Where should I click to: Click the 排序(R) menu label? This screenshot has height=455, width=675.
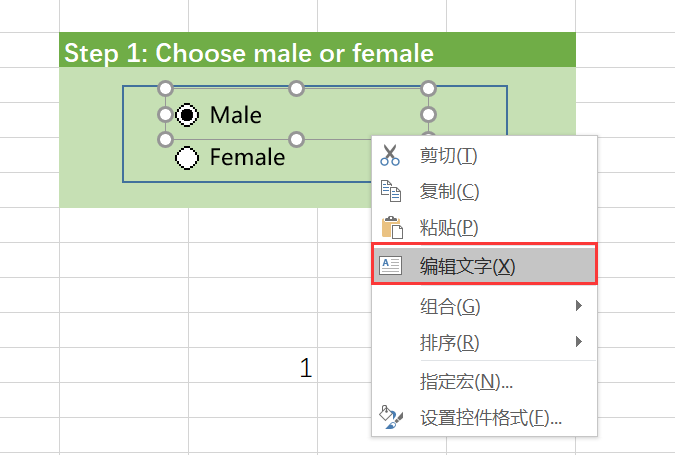click(x=450, y=343)
